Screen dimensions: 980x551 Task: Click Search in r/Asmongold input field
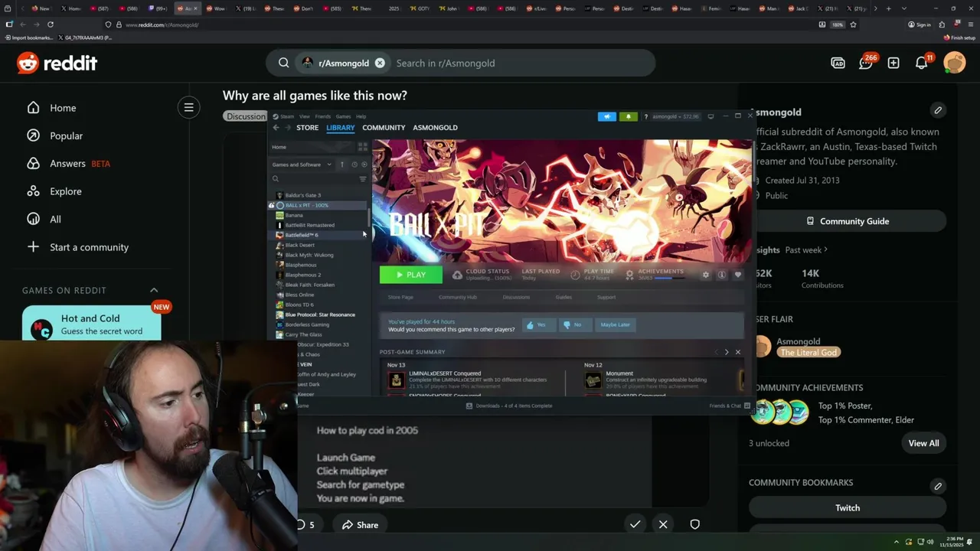click(x=521, y=63)
